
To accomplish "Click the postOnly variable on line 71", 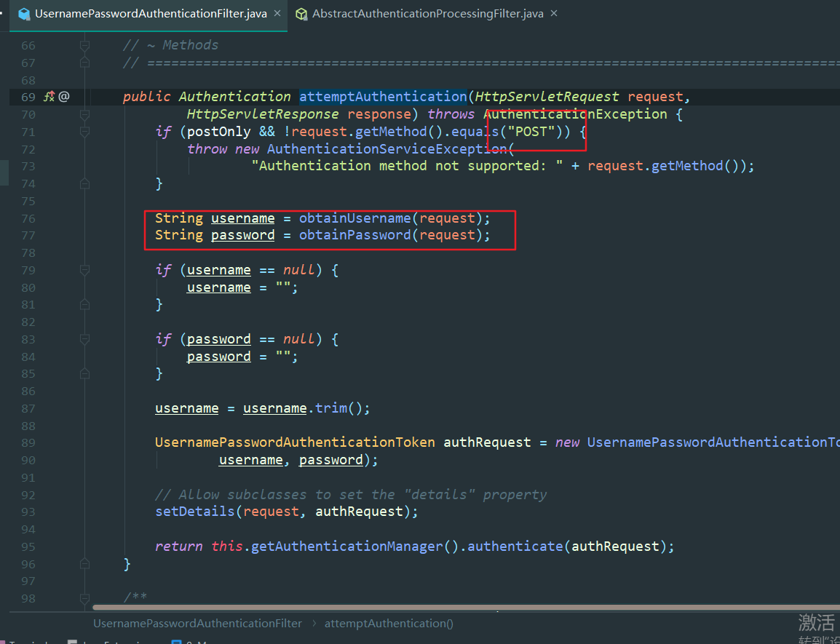I will [x=218, y=132].
